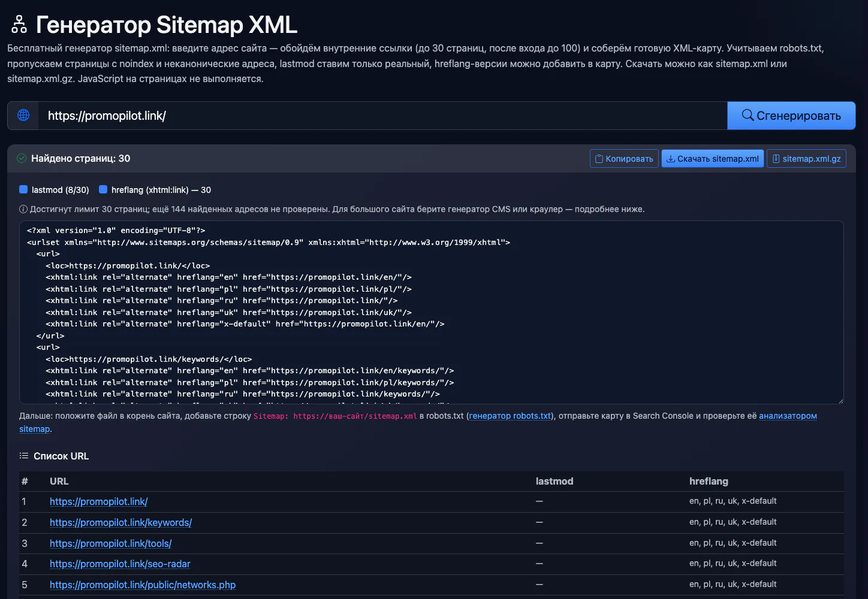Click the Генератор Sitemap XML page heading
The image size is (868, 599).
[x=167, y=25]
